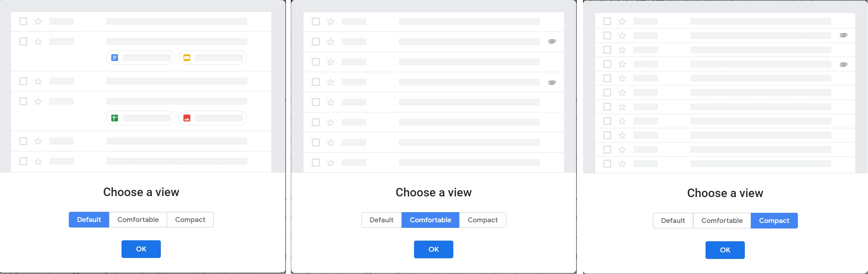The height and width of the screenshot is (274, 868).
Task: Star the first row in the left Default preview
Action: [x=38, y=22]
